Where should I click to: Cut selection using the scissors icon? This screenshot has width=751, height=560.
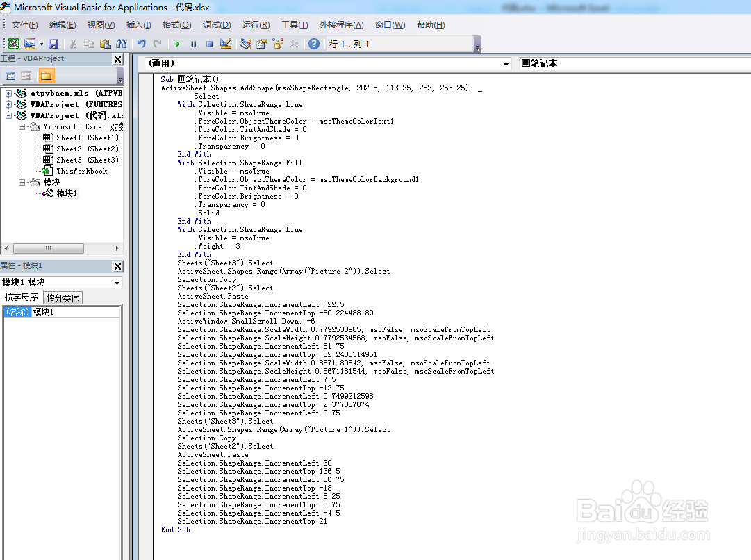tap(73, 44)
